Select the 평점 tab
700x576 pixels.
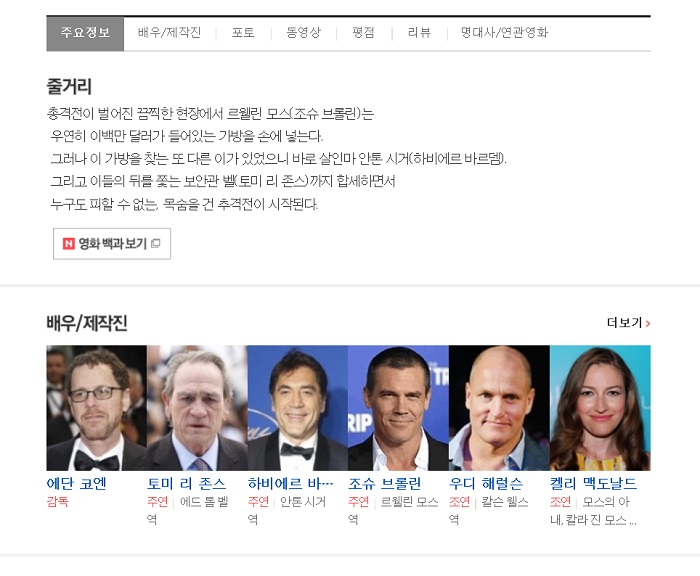click(363, 33)
